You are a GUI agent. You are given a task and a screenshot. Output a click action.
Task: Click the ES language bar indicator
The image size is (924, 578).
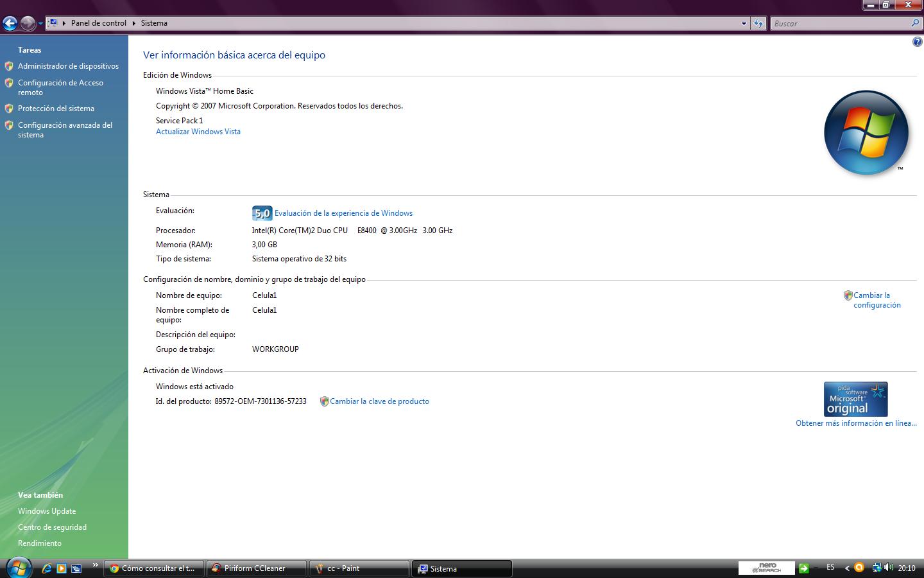[830, 568]
